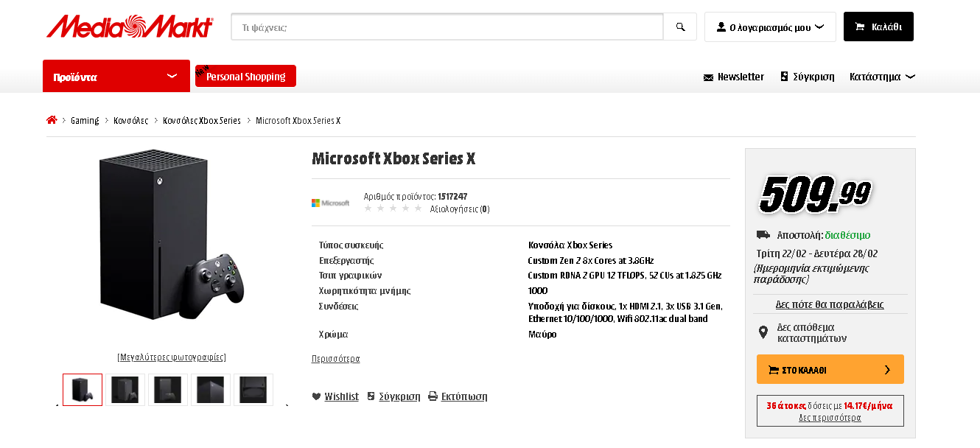Select the second product thumbnail
The image size is (980, 448).
tap(125, 390)
